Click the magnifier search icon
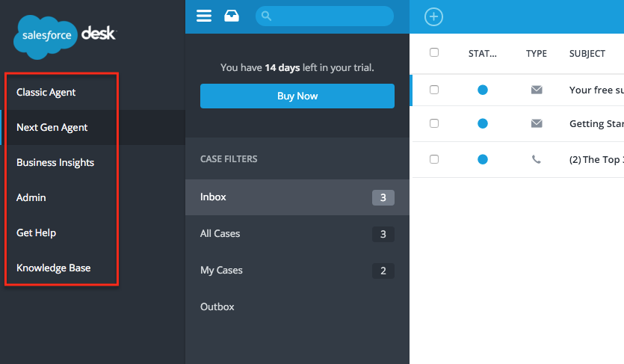 pos(266,16)
